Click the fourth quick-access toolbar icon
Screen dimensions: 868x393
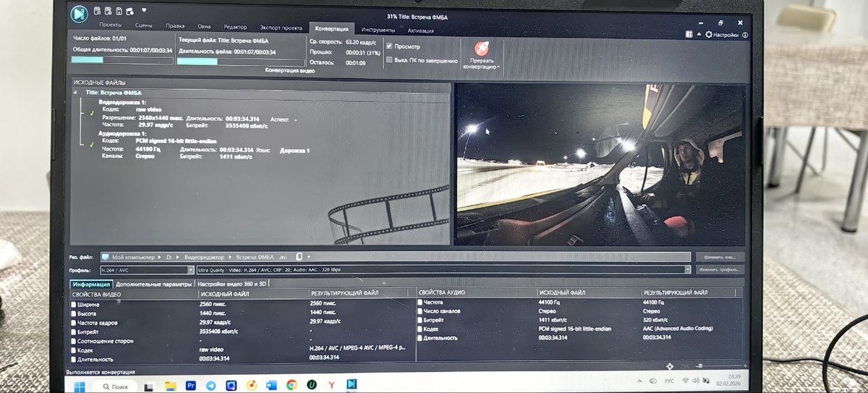pos(129,11)
